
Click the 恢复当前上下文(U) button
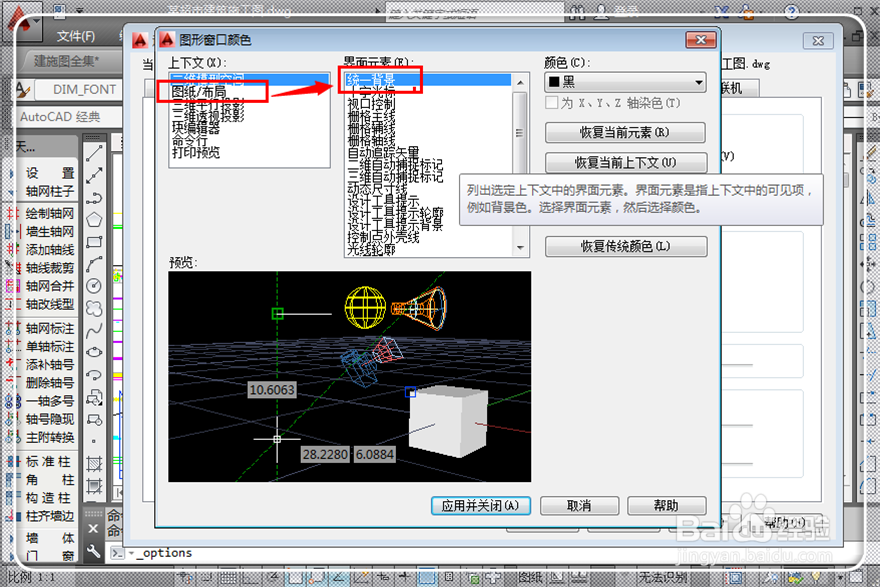click(625, 163)
